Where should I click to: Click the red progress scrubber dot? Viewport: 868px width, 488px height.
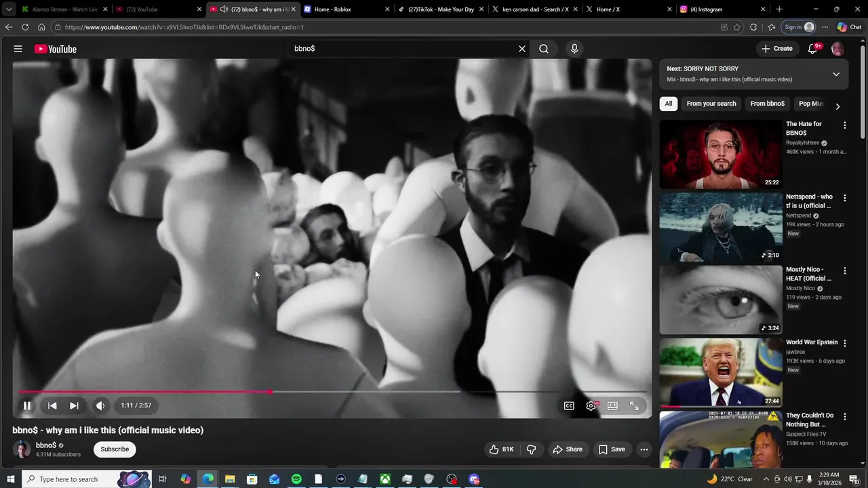pos(271,392)
